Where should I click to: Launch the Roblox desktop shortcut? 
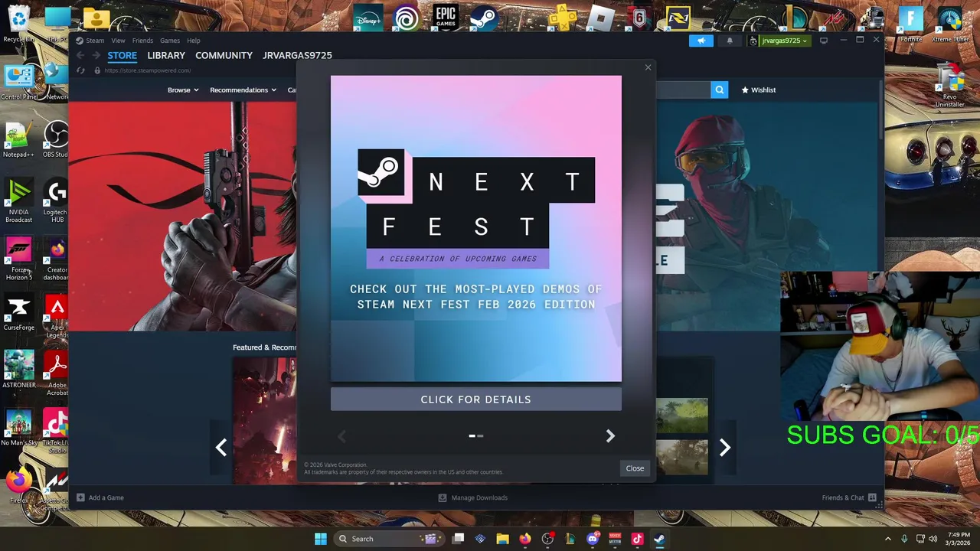[601, 17]
